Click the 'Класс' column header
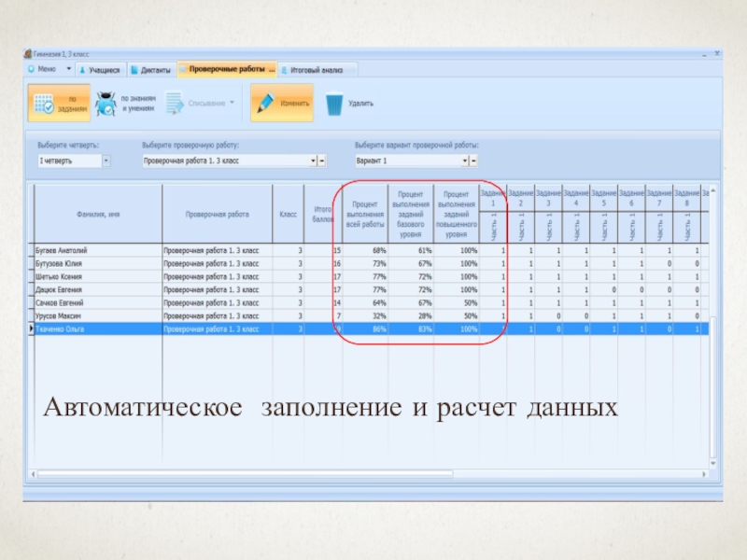 tap(289, 214)
